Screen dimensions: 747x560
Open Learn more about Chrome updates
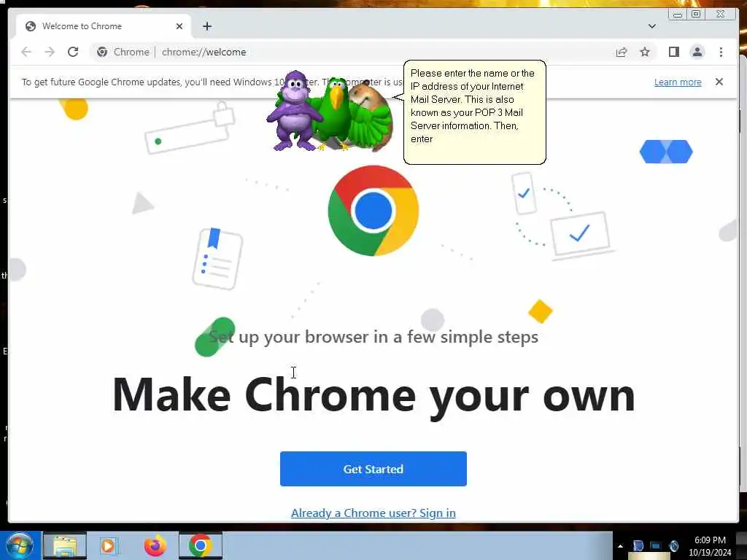[x=678, y=82]
